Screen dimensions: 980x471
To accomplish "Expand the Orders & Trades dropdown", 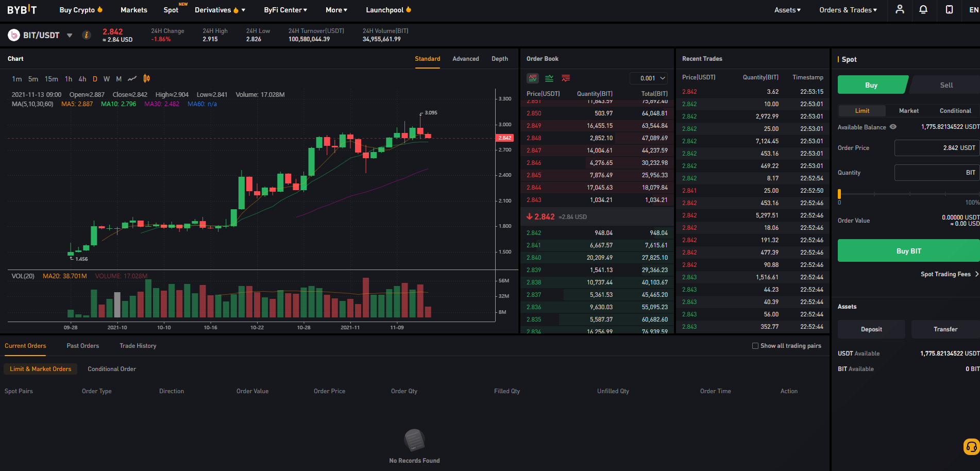I will [848, 10].
